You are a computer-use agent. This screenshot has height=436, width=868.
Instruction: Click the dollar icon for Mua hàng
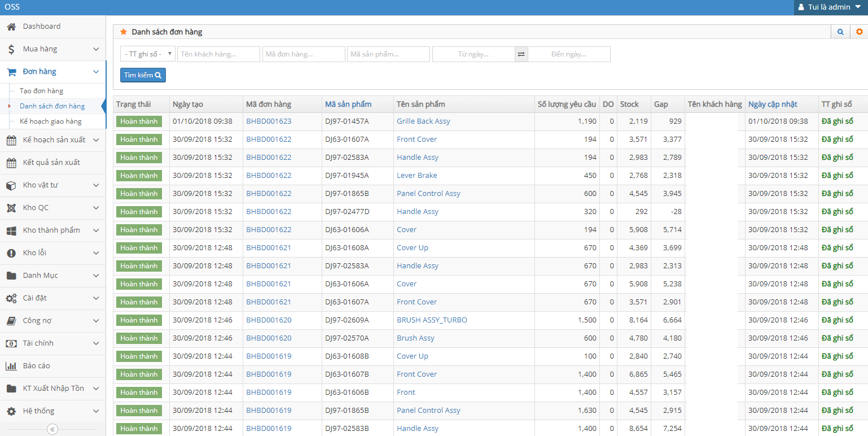pyautogui.click(x=11, y=49)
